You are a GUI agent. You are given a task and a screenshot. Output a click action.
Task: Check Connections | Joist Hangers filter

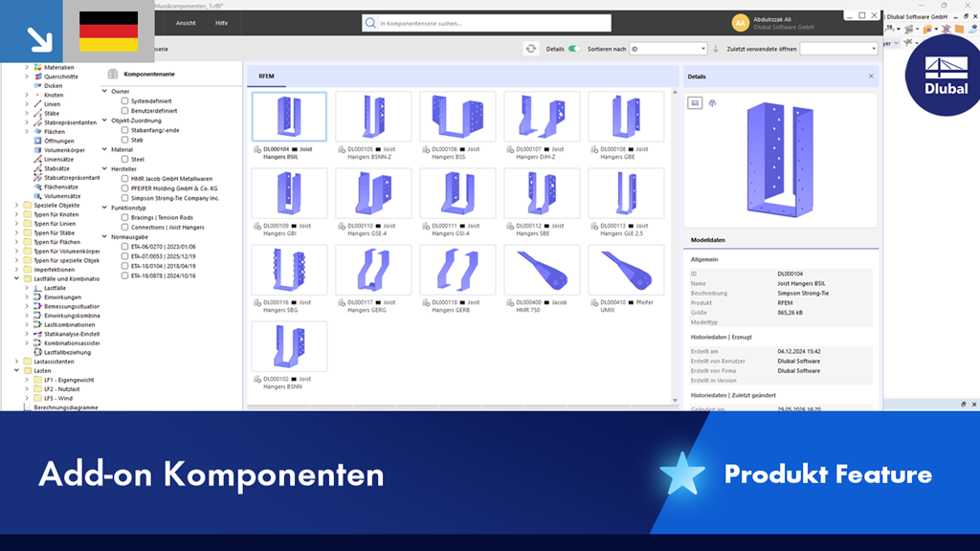point(125,228)
